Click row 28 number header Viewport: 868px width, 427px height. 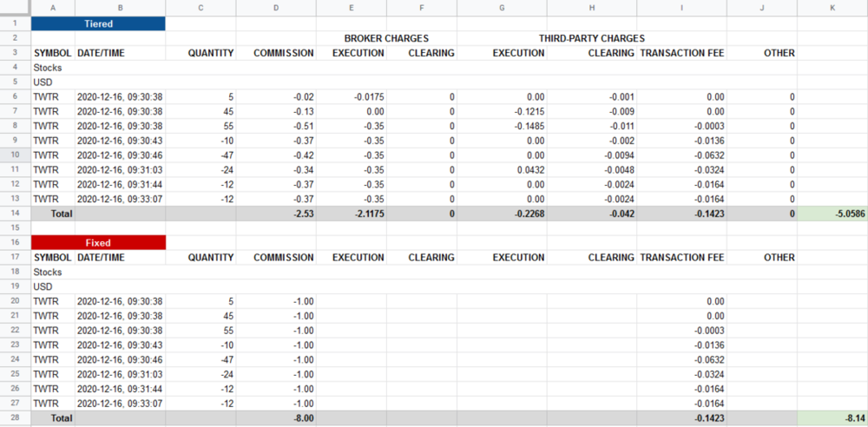coord(15,418)
